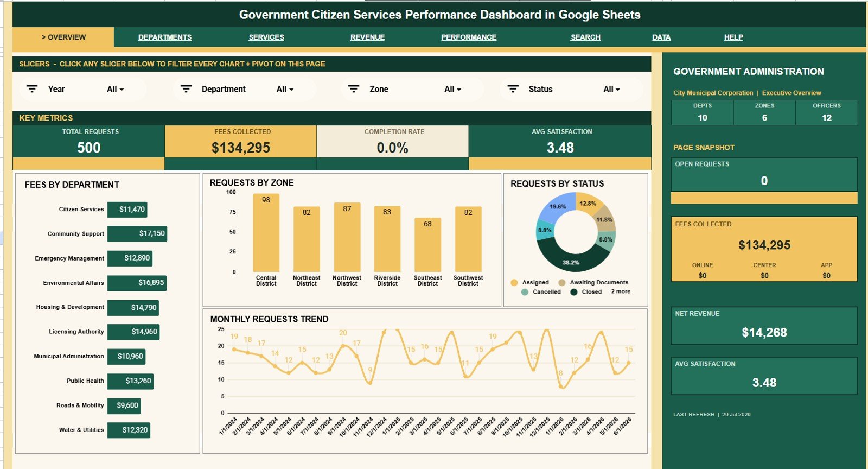Open the Services tab
Image resolution: width=868 pixels, height=469 pixels.
266,37
